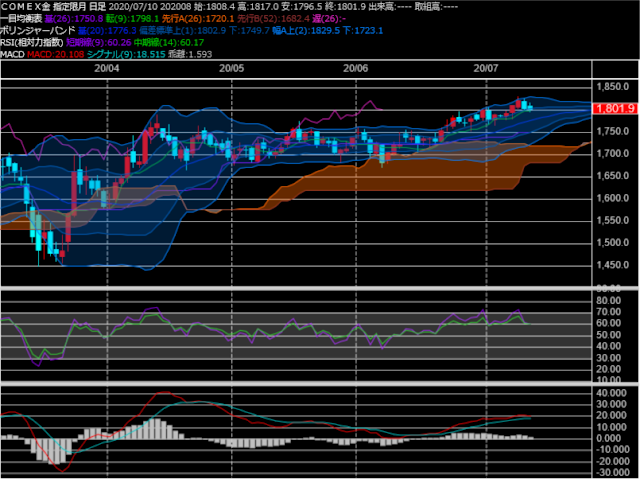Viewport: 640px width, 479px height.
Task: Click the ボリンジャーバンド indicator label
Action: [x=38, y=30]
